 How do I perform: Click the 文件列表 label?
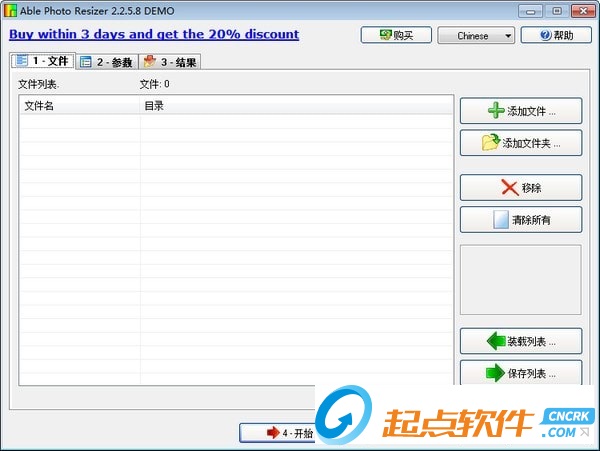point(38,84)
